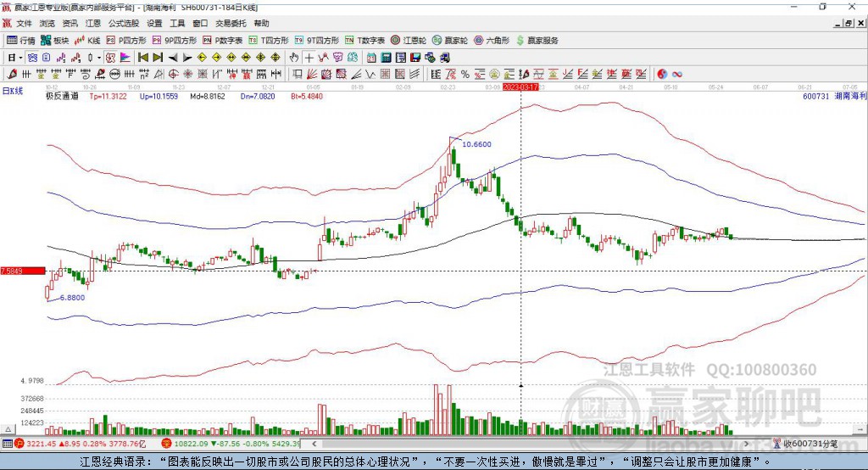
Task: Open the 江恩 menu
Action: click(x=93, y=23)
